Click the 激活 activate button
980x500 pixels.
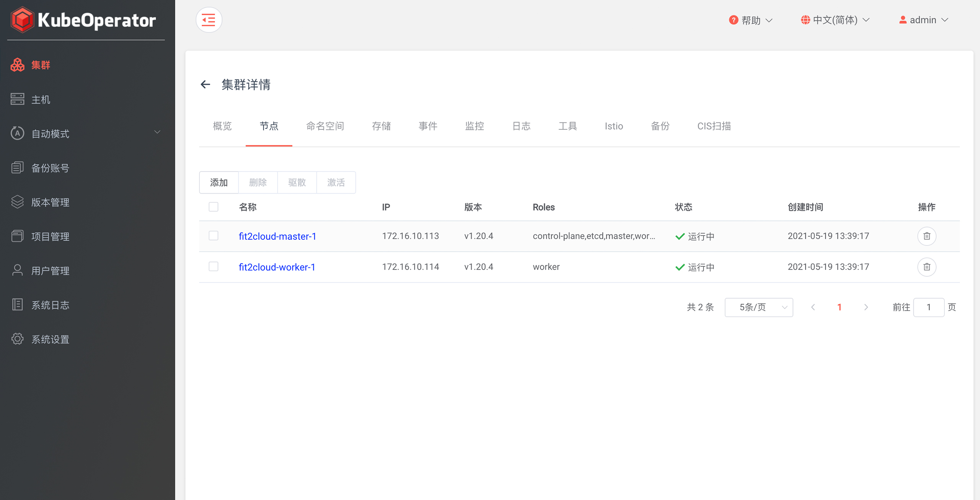(336, 182)
